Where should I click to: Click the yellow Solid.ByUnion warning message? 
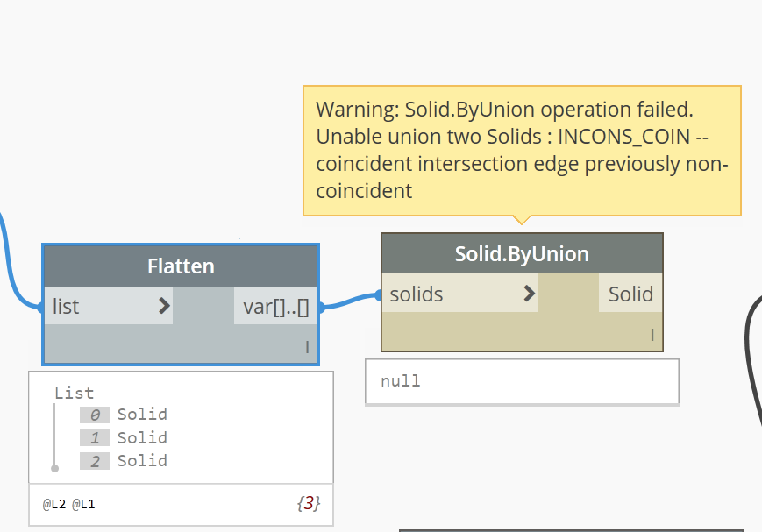(x=522, y=150)
